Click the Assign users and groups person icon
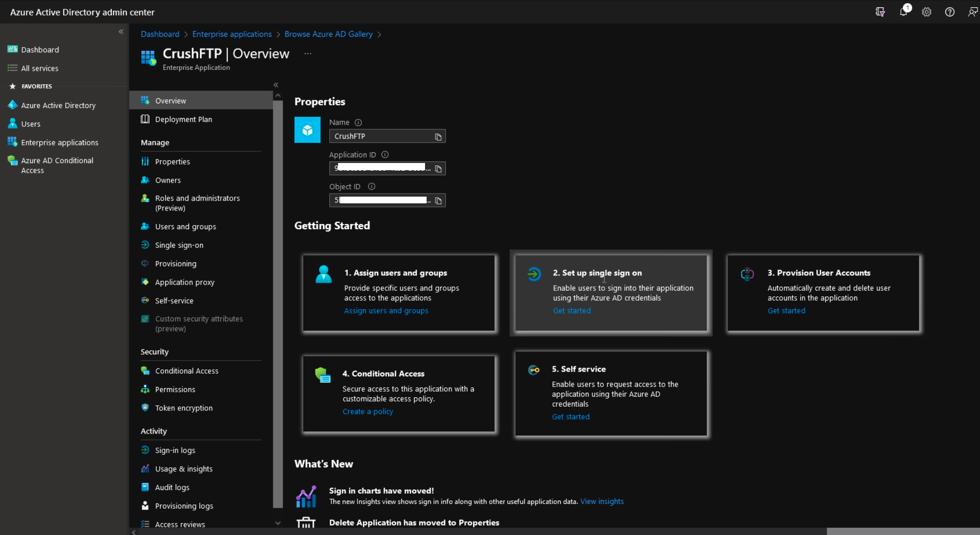 324,274
